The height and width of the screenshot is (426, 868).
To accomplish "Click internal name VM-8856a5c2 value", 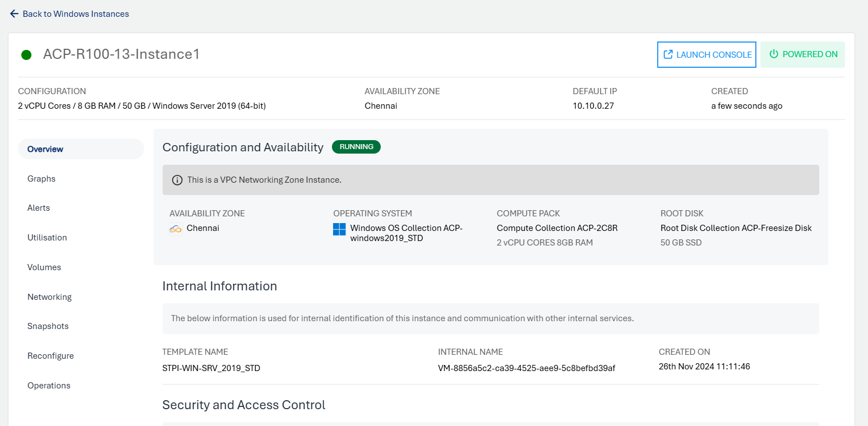I will point(527,368).
